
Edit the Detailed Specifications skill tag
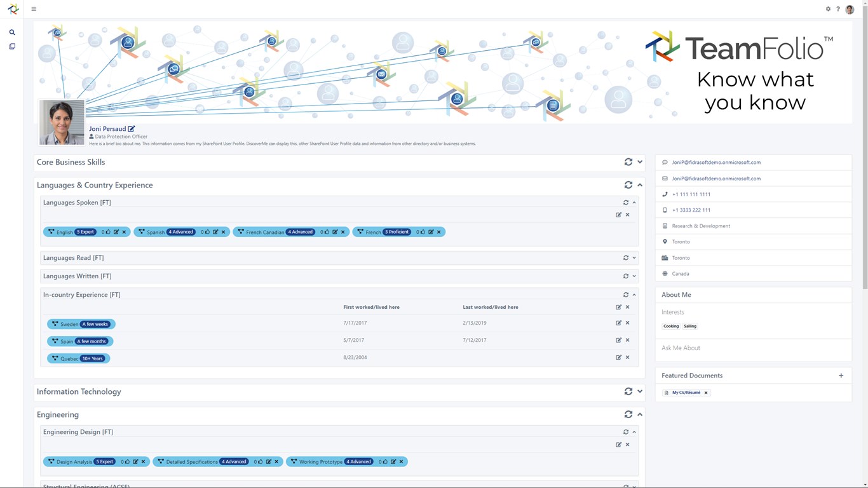coord(269,461)
